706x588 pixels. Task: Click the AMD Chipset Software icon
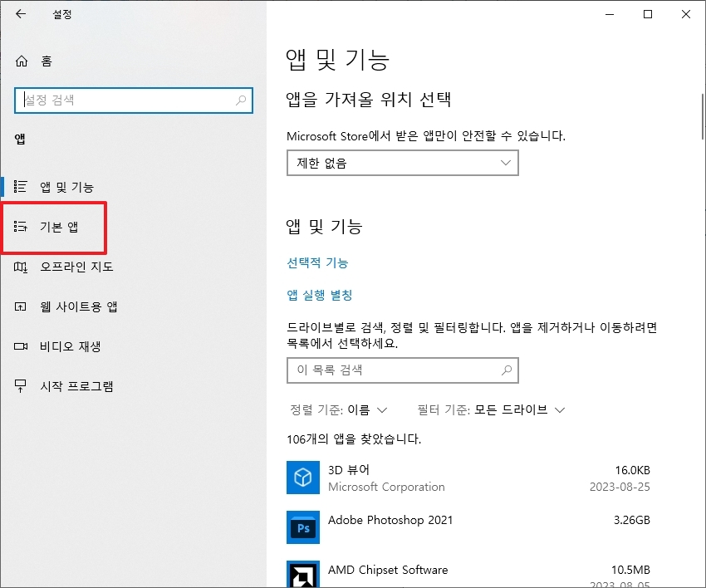coord(302,575)
